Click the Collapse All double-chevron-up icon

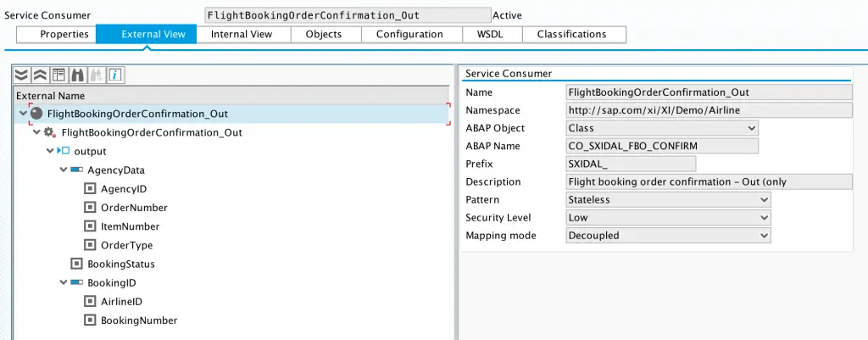click(x=40, y=75)
